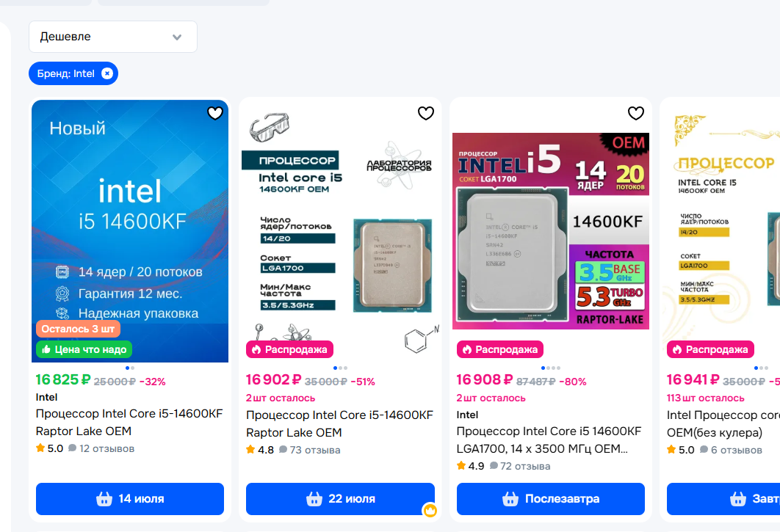Screen dimensions: 780x532
Task: Expand sort options via chevron arrow
Action: 177,37
